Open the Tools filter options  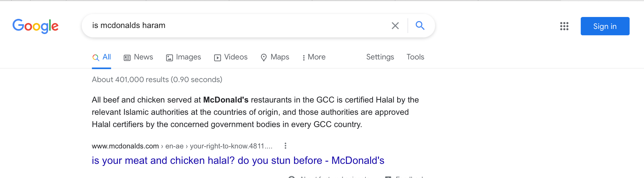415,57
